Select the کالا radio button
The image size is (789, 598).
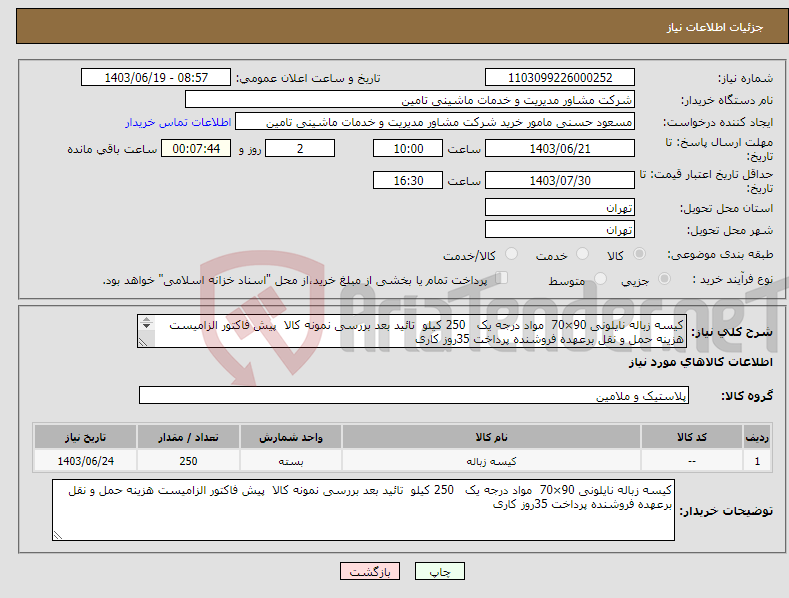click(x=639, y=254)
